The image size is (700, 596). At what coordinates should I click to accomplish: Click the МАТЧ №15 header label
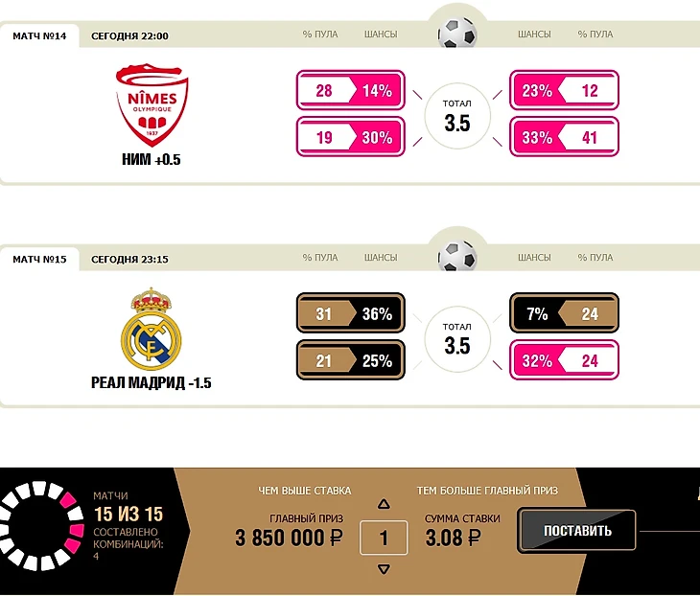coord(39,259)
